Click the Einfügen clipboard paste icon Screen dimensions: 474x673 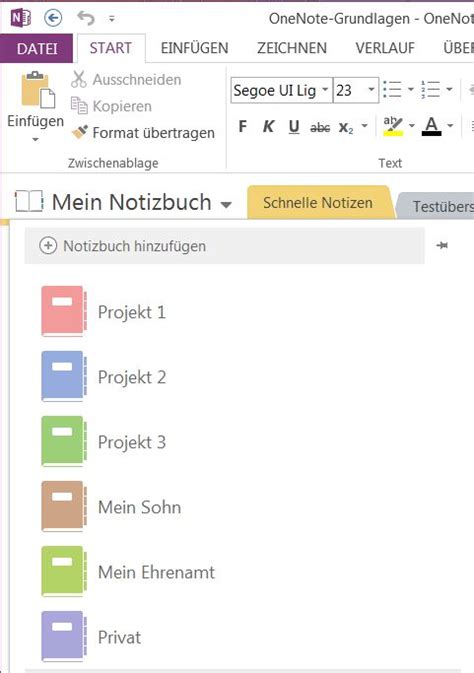click(38, 90)
